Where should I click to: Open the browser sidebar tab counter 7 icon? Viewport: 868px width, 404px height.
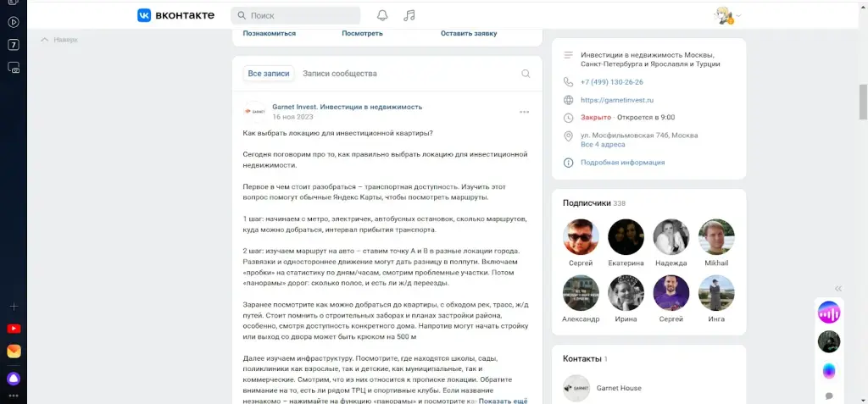(x=14, y=45)
